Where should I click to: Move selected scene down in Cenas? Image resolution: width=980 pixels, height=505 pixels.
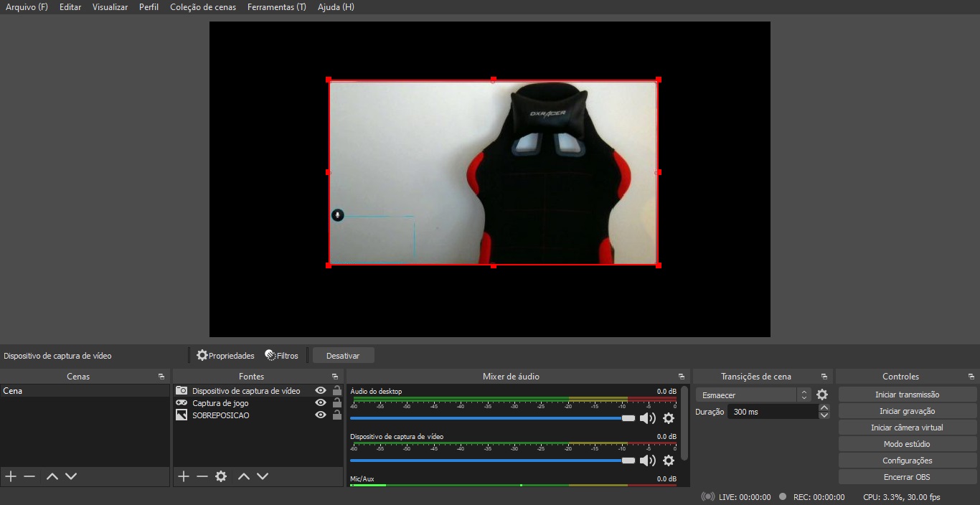(x=71, y=476)
